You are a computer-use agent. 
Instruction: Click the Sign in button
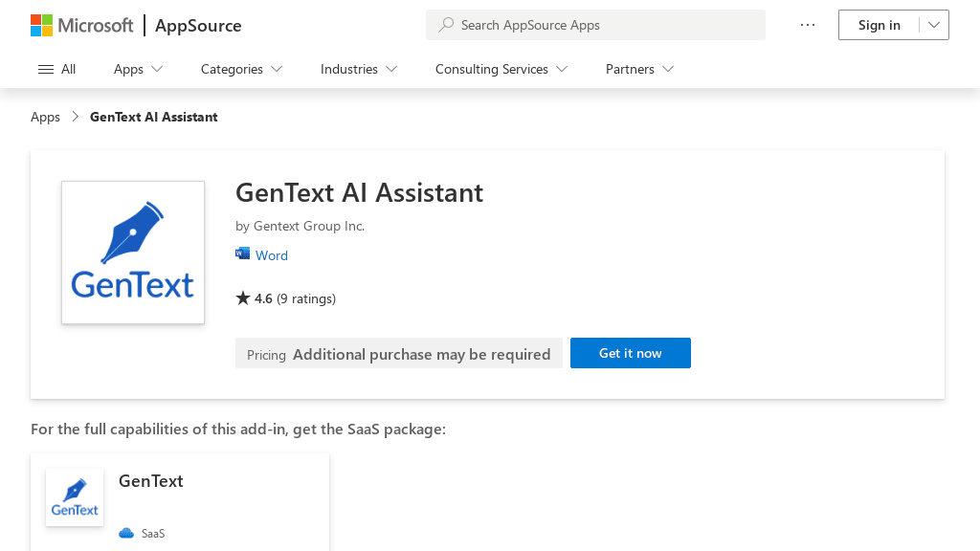(879, 25)
